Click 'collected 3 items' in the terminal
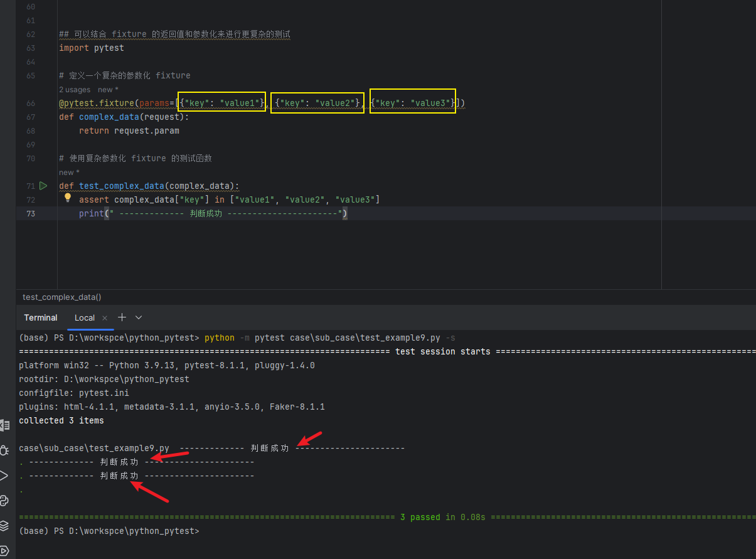Image resolution: width=756 pixels, height=559 pixels. (61, 420)
